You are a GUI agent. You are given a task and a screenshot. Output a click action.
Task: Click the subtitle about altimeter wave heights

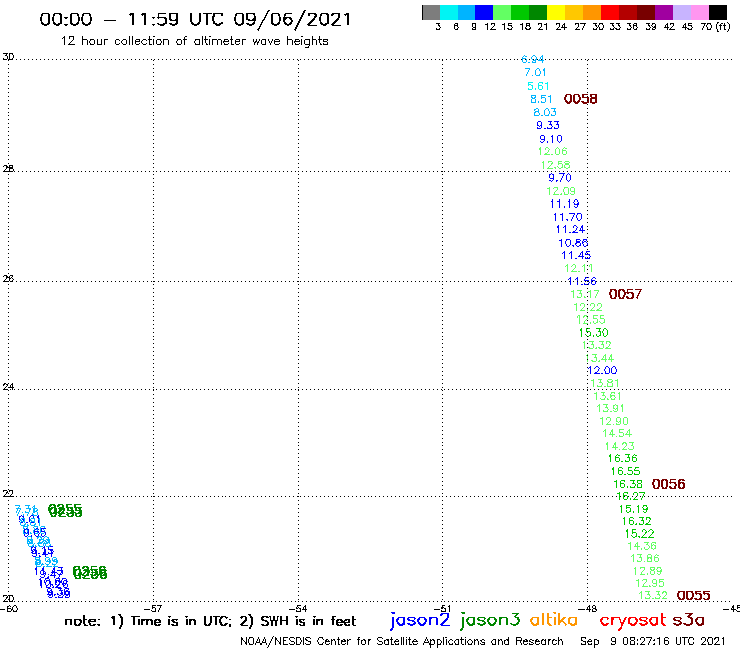coord(194,41)
